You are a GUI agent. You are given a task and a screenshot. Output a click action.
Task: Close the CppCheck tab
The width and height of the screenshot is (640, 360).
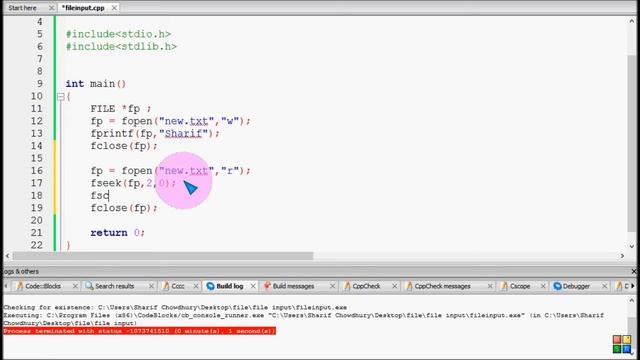tap(395, 286)
